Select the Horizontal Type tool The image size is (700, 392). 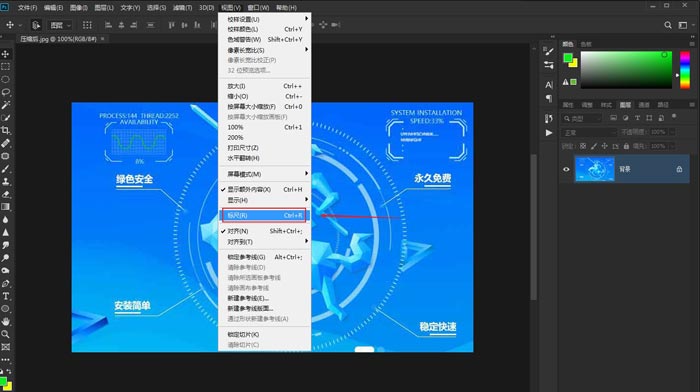click(x=5, y=296)
